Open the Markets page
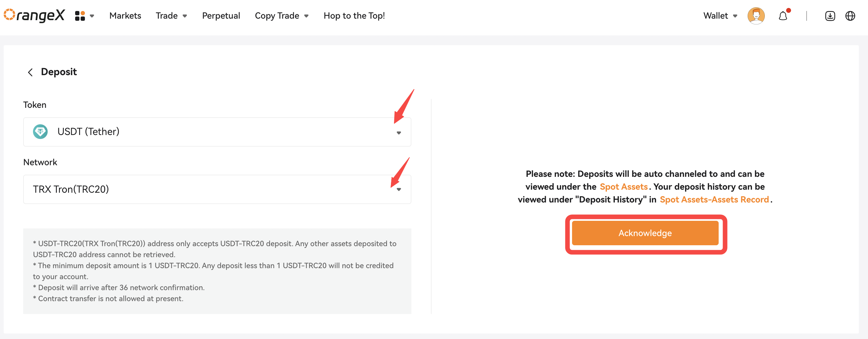The image size is (868, 339). pyautogui.click(x=125, y=16)
